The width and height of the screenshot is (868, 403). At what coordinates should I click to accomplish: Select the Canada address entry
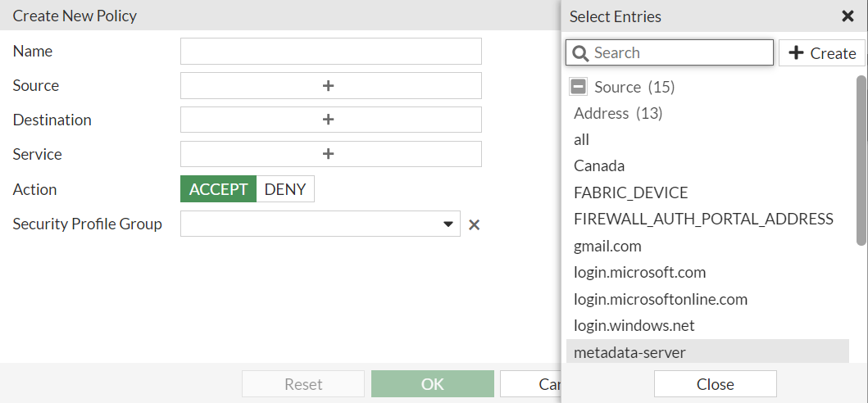pyautogui.click(x=599, y=166)
